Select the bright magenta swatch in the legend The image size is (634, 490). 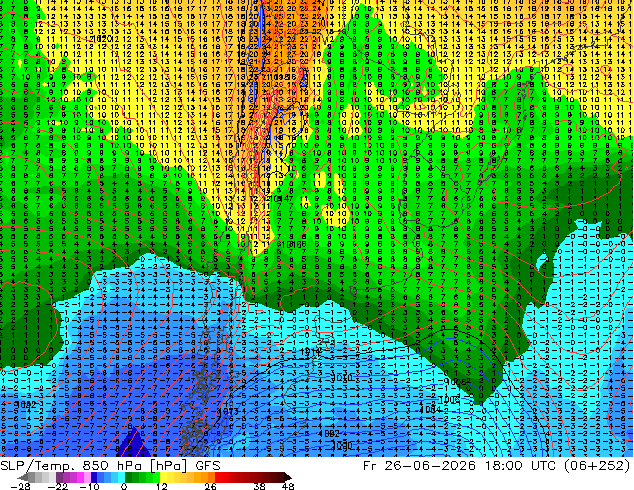(x=80, y=477)
